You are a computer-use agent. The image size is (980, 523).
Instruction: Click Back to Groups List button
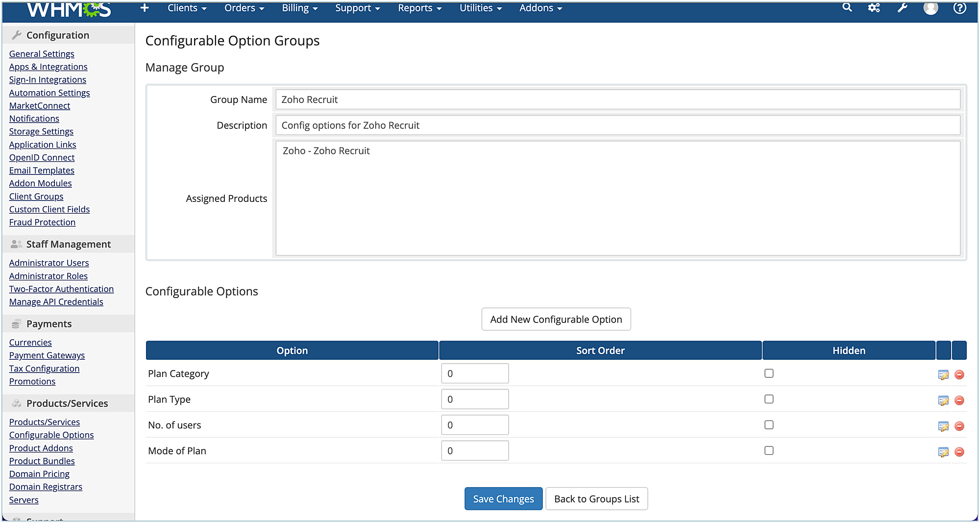point(596,498)
